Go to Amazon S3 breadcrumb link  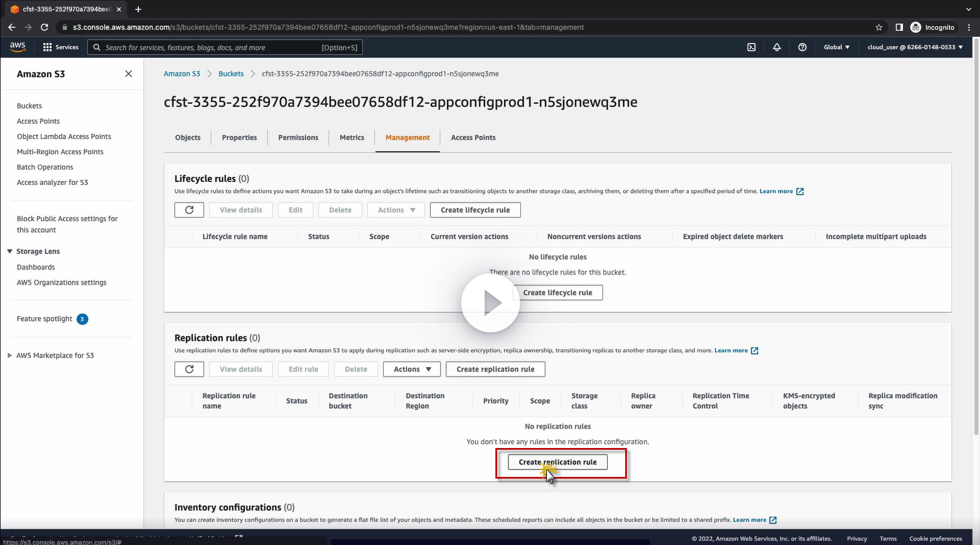pos(182,74)
